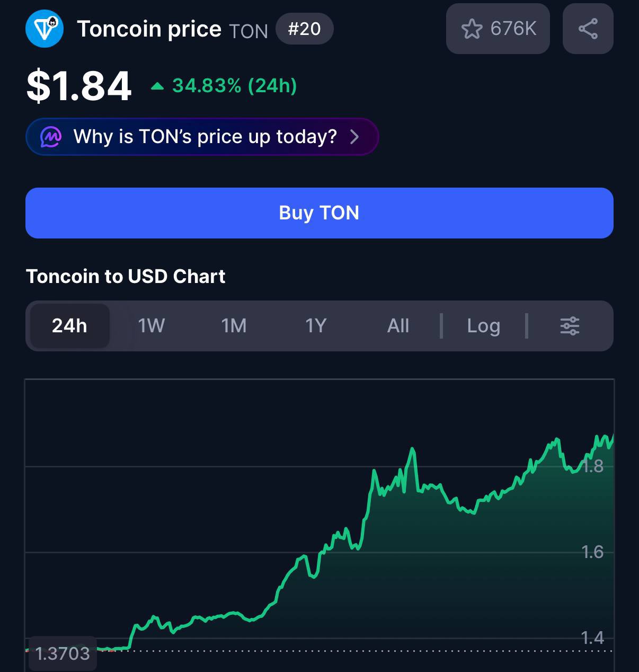Add Toncoin to watchlist via star icon

(472, 29)
